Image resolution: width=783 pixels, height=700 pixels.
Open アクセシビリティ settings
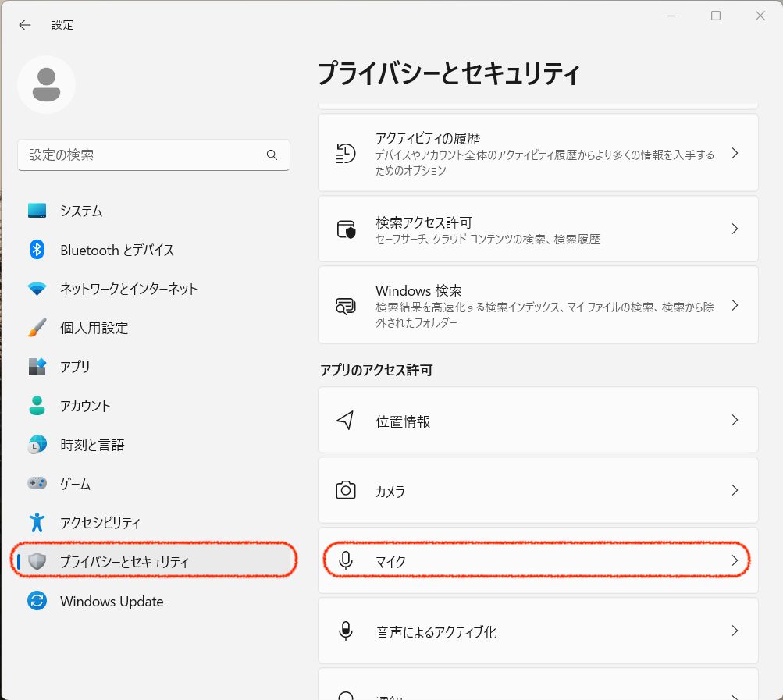click(153, 522)
